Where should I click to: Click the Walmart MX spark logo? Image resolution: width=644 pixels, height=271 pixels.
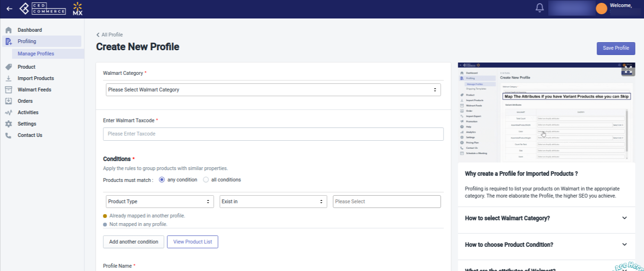(78, 9)
